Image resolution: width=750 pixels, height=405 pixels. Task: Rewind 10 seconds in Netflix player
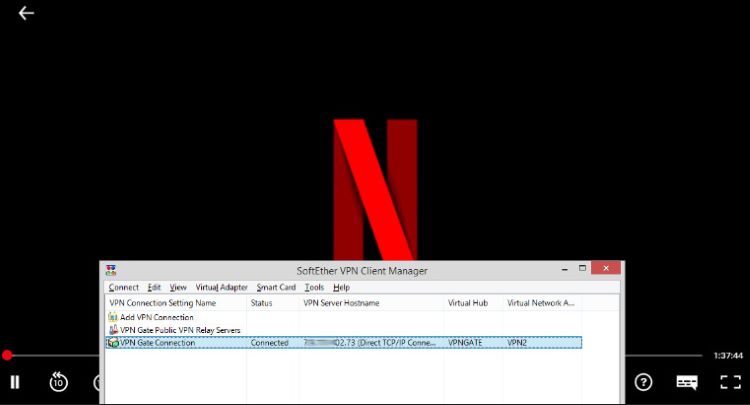point(58,382)
